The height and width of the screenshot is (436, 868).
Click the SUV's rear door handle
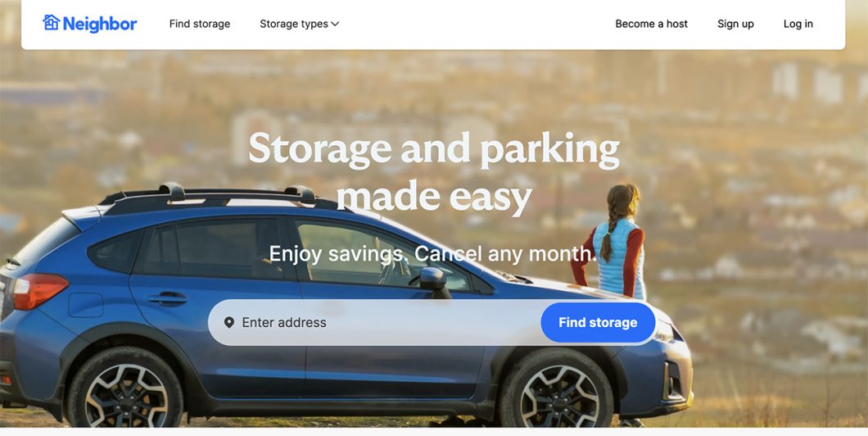[167, 298]
